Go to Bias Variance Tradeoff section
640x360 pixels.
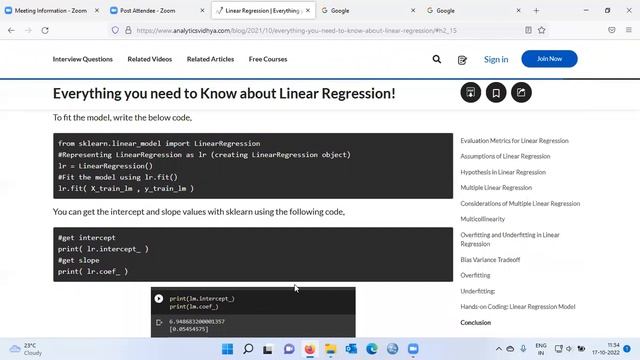click(490, 260)
